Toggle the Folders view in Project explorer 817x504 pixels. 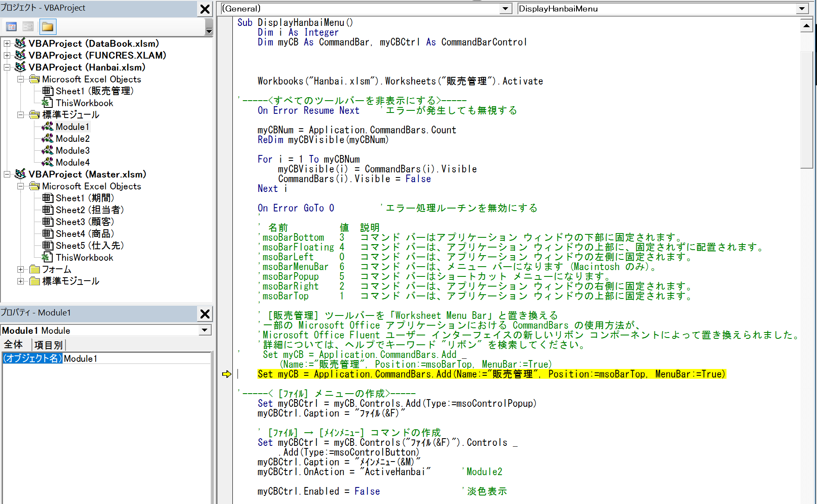tap(48, 26)
